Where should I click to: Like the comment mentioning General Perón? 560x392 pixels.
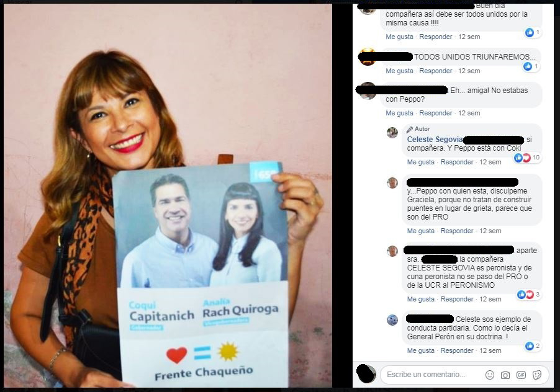pyautogui.click(x=421, y=350)
